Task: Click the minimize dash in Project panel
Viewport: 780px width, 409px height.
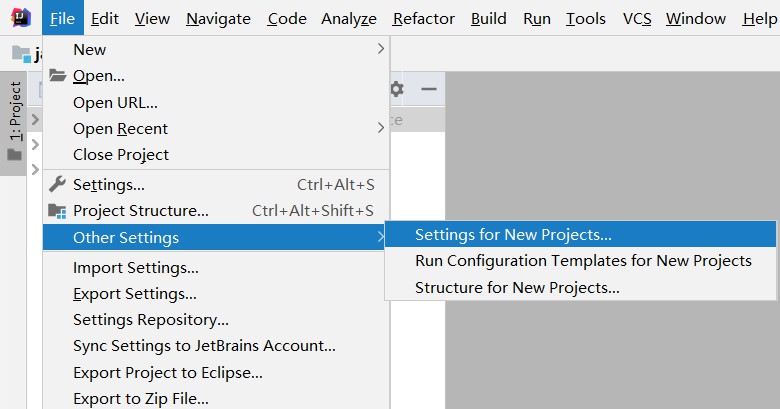Action: tap(428, 89)
